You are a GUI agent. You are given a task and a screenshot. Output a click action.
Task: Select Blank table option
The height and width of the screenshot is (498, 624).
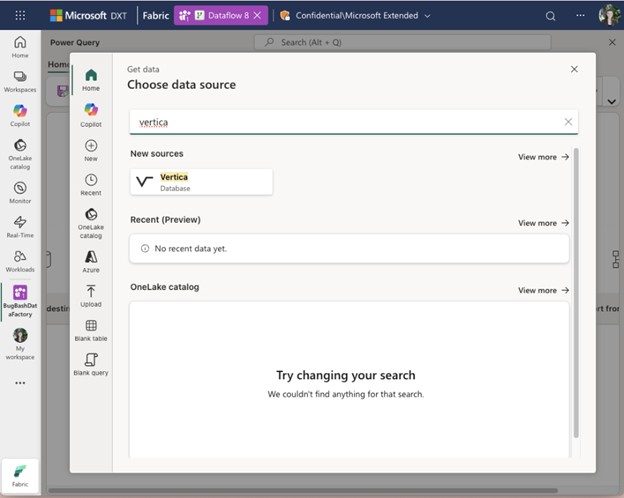click(91, 330)
